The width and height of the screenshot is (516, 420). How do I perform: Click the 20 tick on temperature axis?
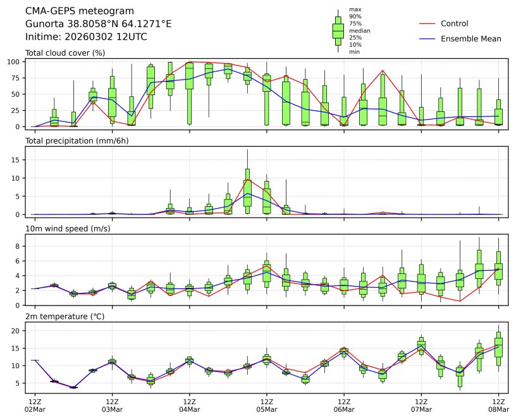point(15,331)
